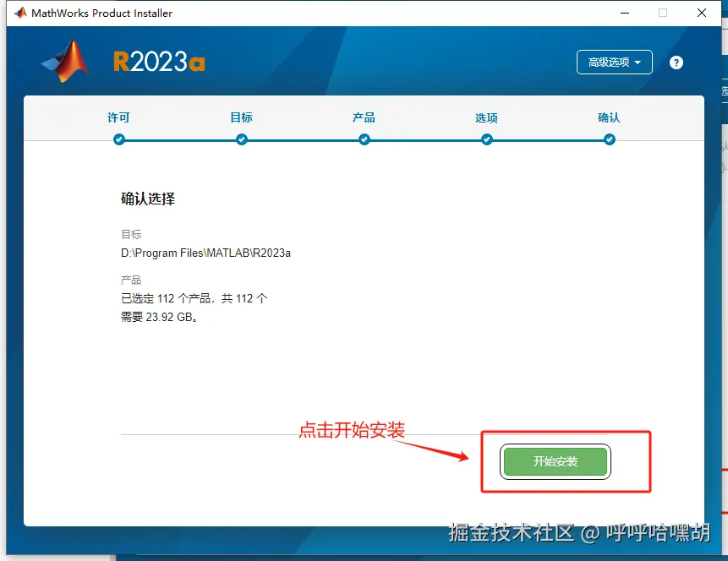Open the 高级选项 dropdown
The image size is (728, 561).
tap(614, 63)
